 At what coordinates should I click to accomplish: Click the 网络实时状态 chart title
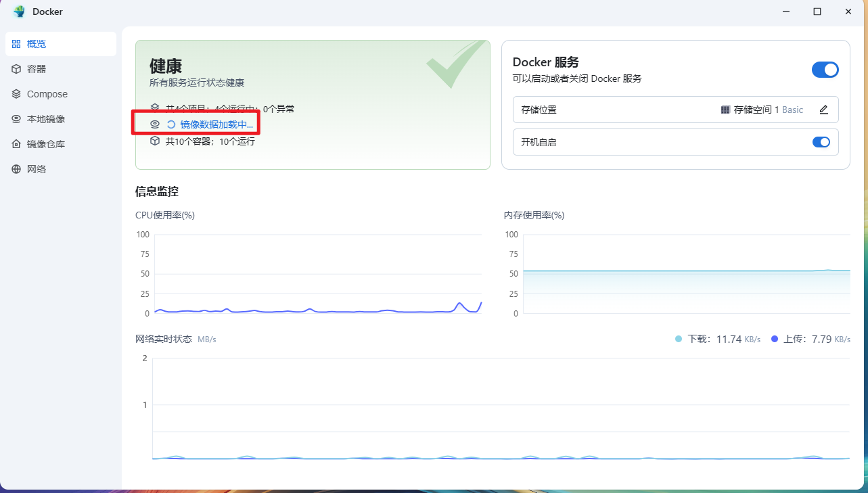tap(164, 339)
